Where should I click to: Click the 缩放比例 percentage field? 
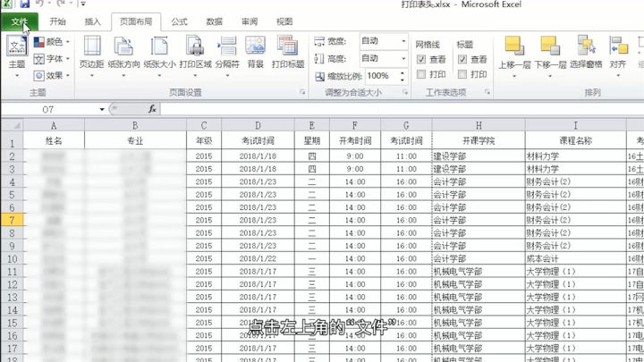382,76
